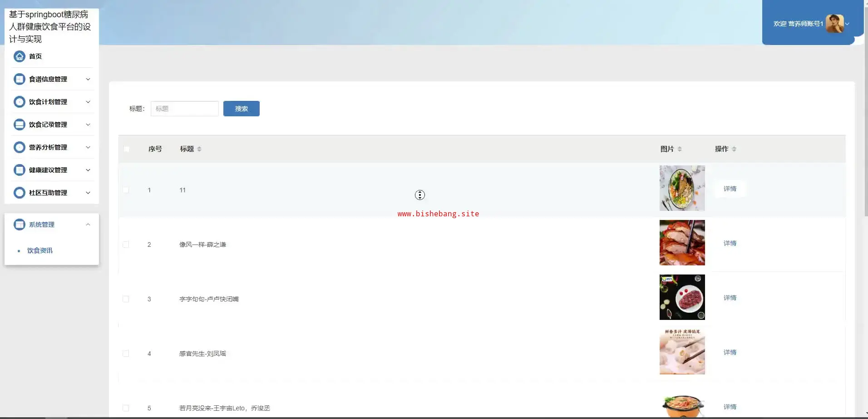Open the 食谱信息管理 menu

(52, 79)
